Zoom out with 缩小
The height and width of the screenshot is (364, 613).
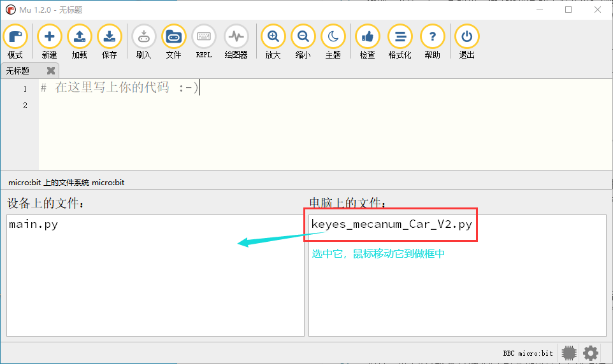pyautogui.click(x=303, y=41)
